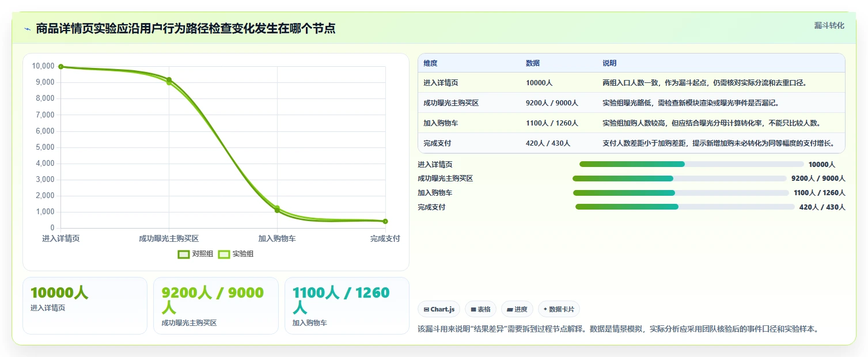Screen dimensions: 868x357
Task: Click the 进入详情页 cell in the table
Action: 441,83
